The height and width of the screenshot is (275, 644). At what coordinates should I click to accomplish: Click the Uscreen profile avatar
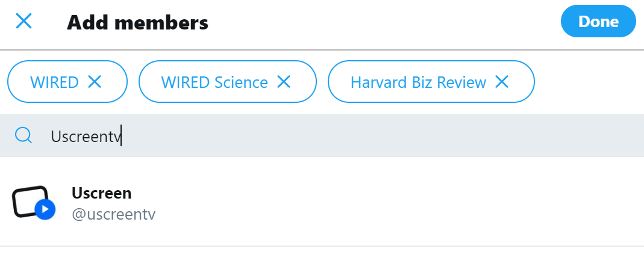click(x=30, y=202)
